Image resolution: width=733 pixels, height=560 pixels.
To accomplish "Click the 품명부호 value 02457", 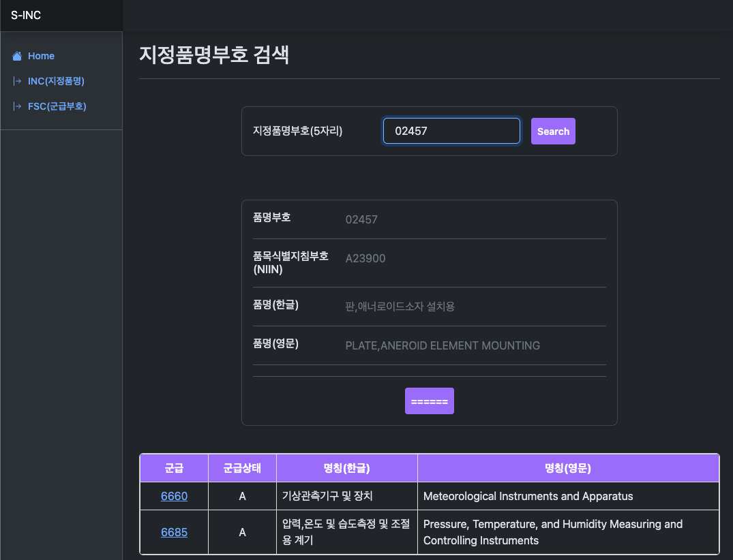I will coord(361,219).
